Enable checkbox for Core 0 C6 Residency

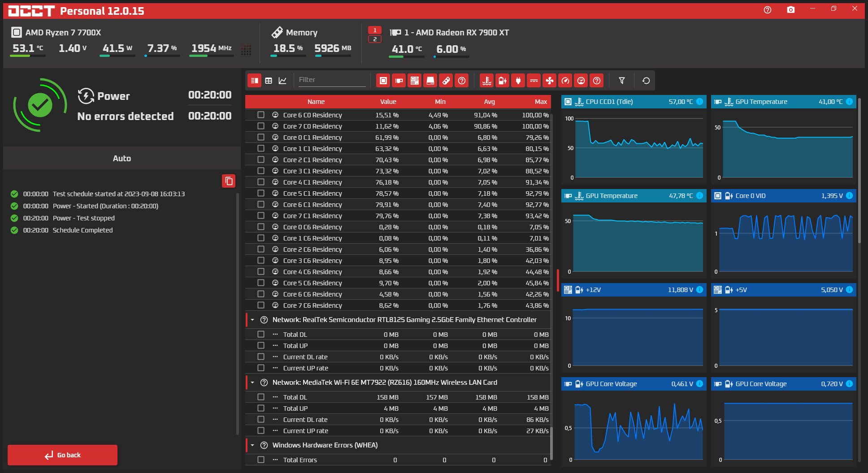point(261,227)
